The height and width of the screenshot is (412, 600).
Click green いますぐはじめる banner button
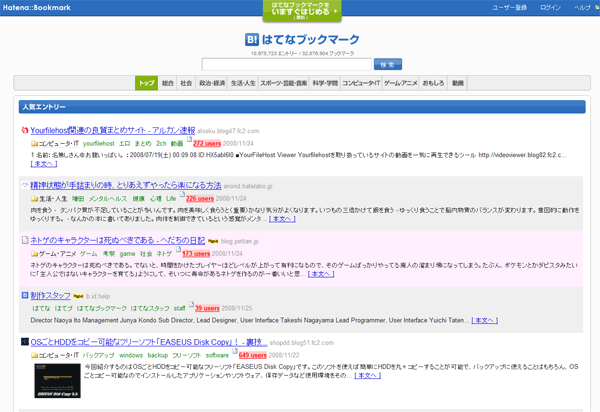pyautogui.click(x=302, y=11)
